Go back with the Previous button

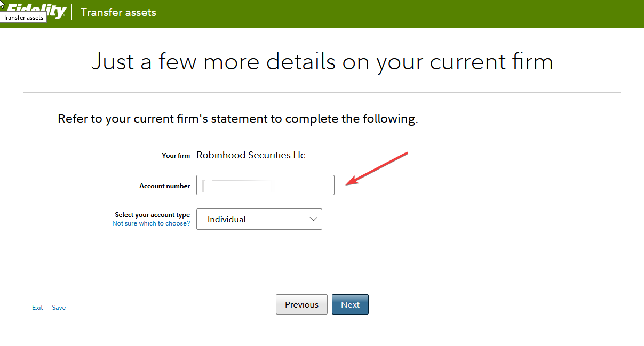click(x=301, y=304)
